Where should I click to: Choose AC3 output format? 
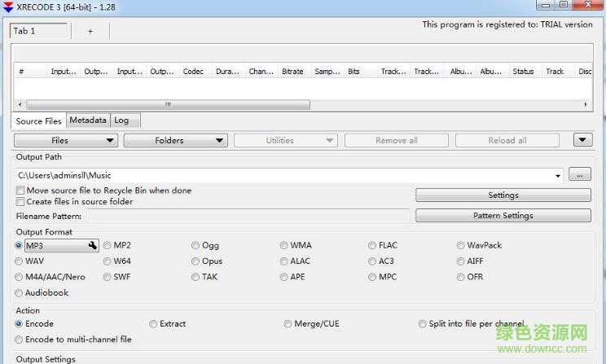coord(372,261)
